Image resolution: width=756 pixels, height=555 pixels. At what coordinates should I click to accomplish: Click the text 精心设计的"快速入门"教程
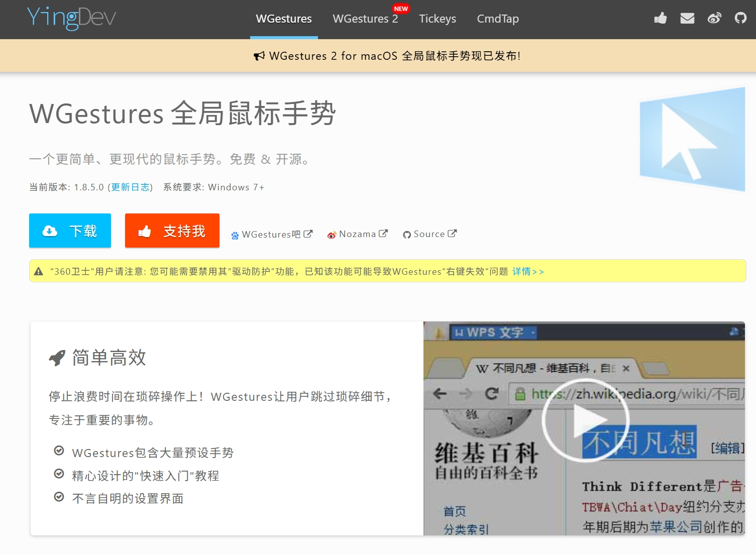click(x=146, y=476)
